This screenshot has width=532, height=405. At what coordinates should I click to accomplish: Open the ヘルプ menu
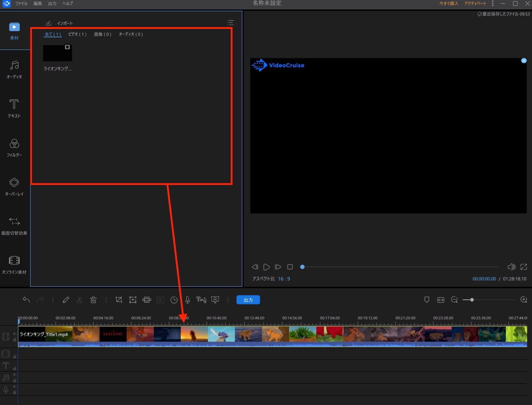click(68, 3)
